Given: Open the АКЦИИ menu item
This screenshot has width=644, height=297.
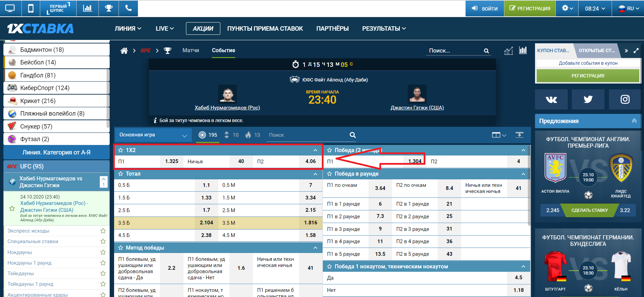Looking at the screenshot, I should pos(203,29).
